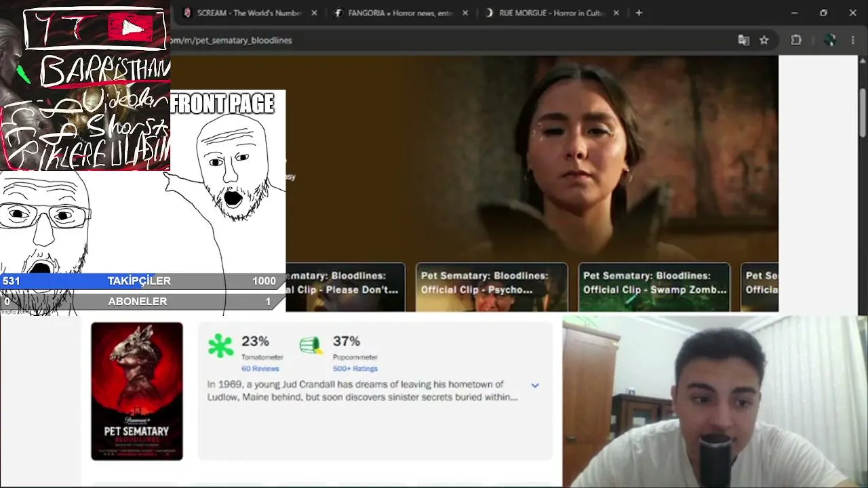Click the Google Translate icon in address bar
Image resolution: width=868 pixels, height=488 pixels.
point(744,40)
